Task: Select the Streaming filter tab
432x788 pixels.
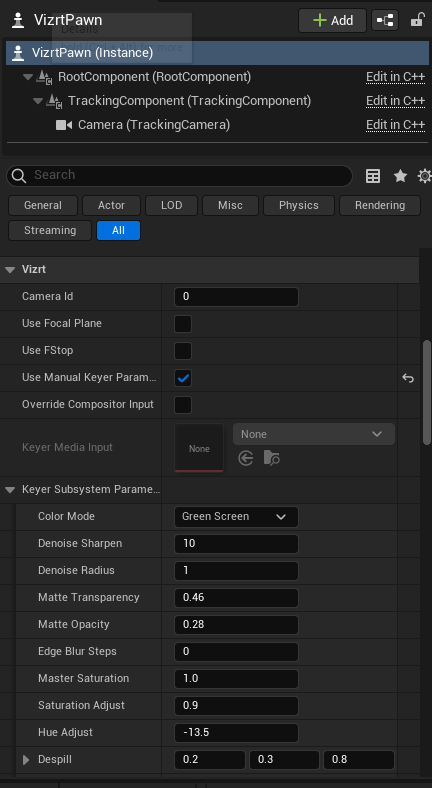Action: (50, 231)
